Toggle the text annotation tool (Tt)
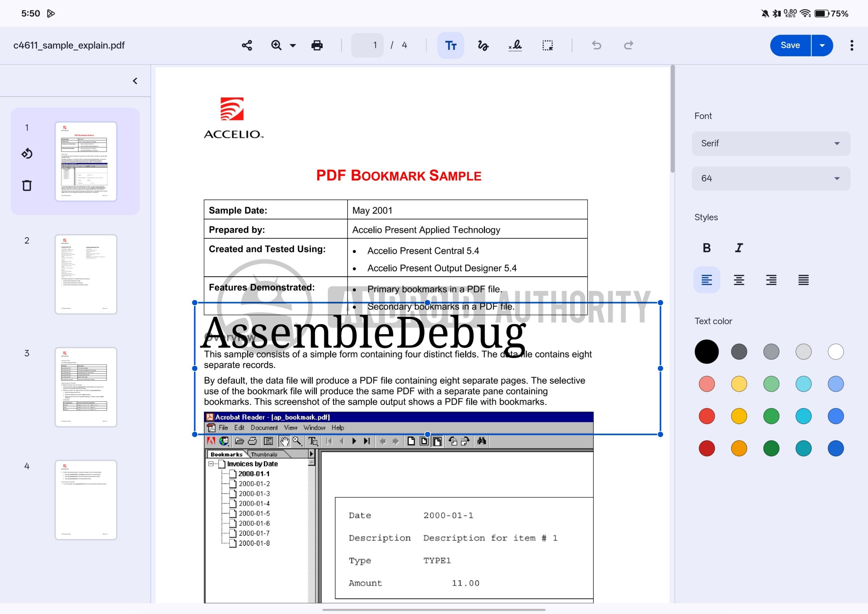868x614 pixels. click(x=451, y=45)
